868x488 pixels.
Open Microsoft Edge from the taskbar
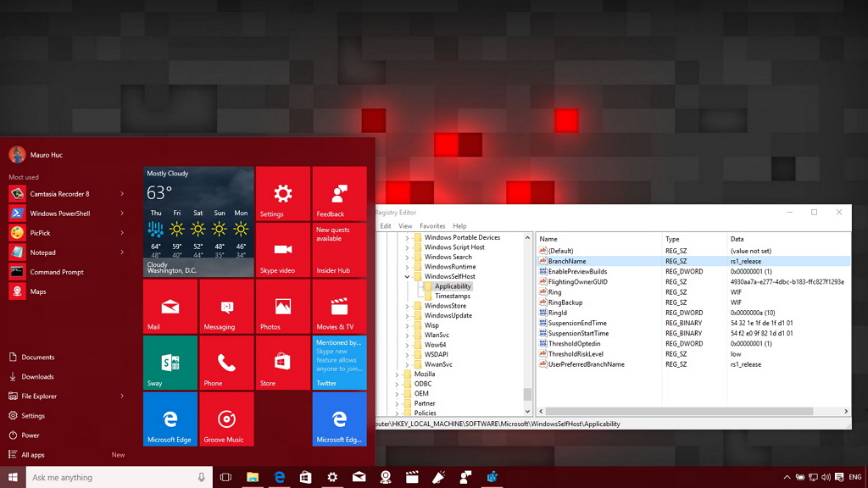point(279,478)
